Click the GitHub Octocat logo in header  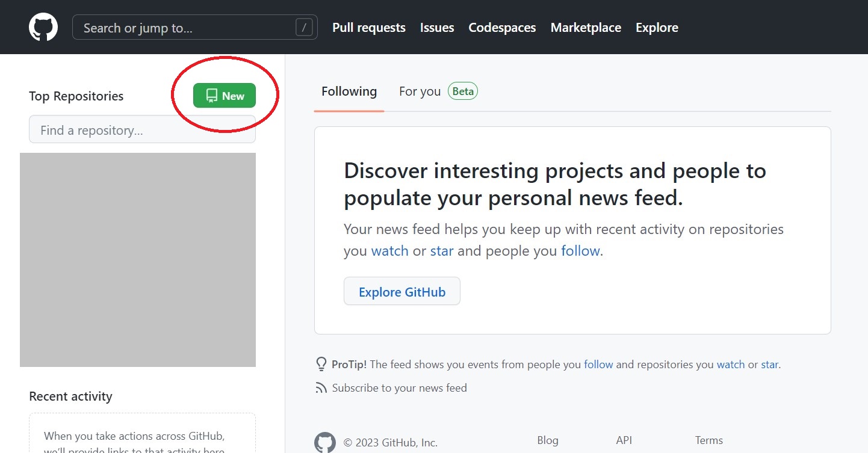point(43,28)
